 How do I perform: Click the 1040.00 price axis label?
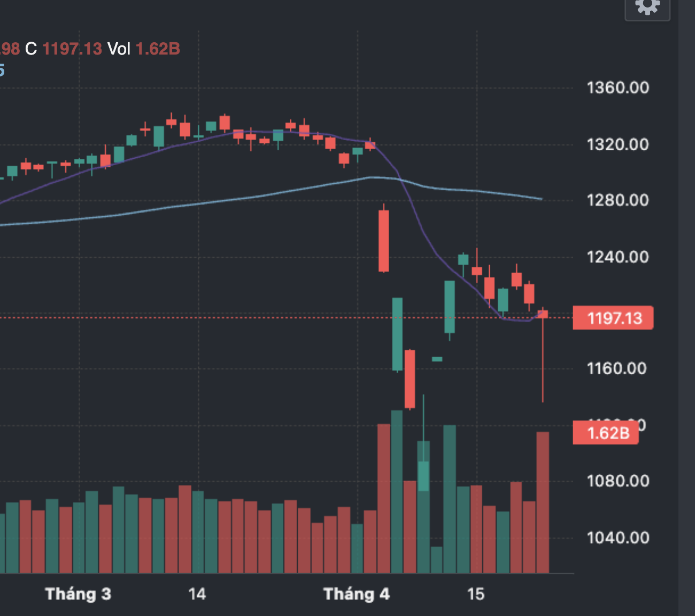coord(617,537)
